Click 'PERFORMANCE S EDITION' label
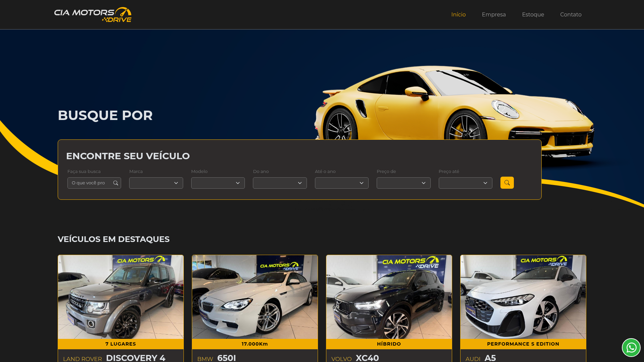The image size is (644, 362). tap(523, 344)
